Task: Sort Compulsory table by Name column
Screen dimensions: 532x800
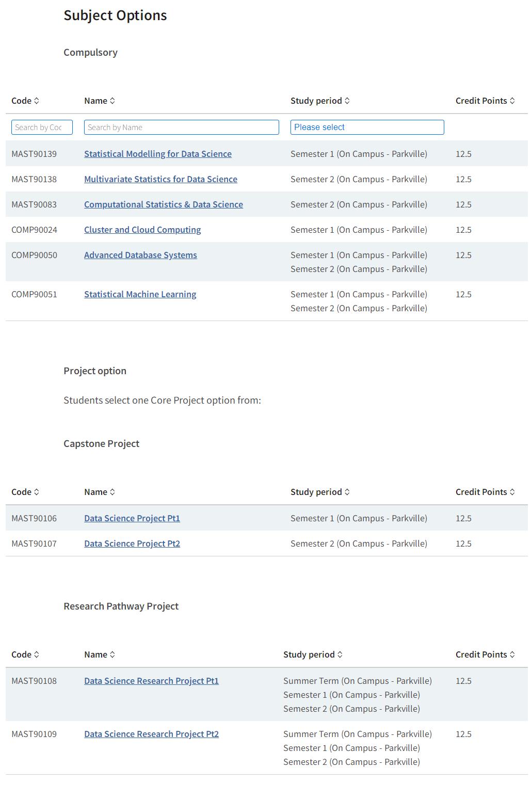Action: [x=100, y=101]
